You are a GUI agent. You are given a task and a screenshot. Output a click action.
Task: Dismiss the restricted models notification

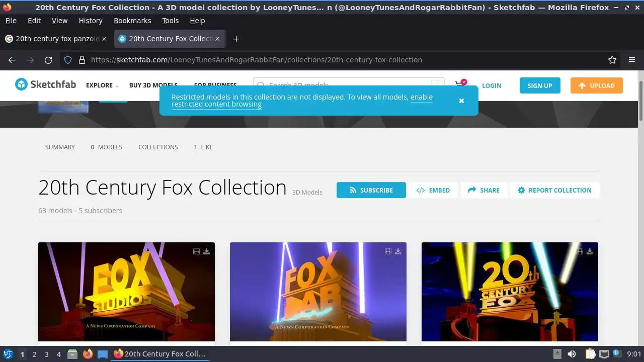[x=461, y=101]
